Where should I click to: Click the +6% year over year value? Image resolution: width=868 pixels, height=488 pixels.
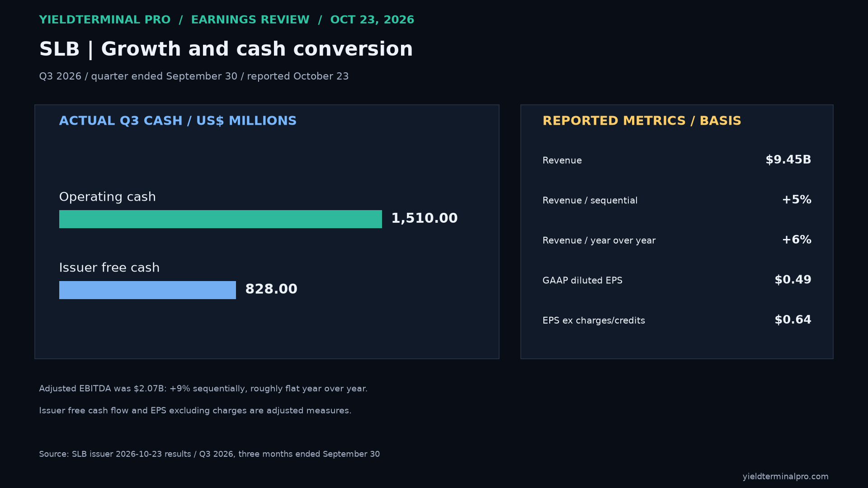coord(797,240)
